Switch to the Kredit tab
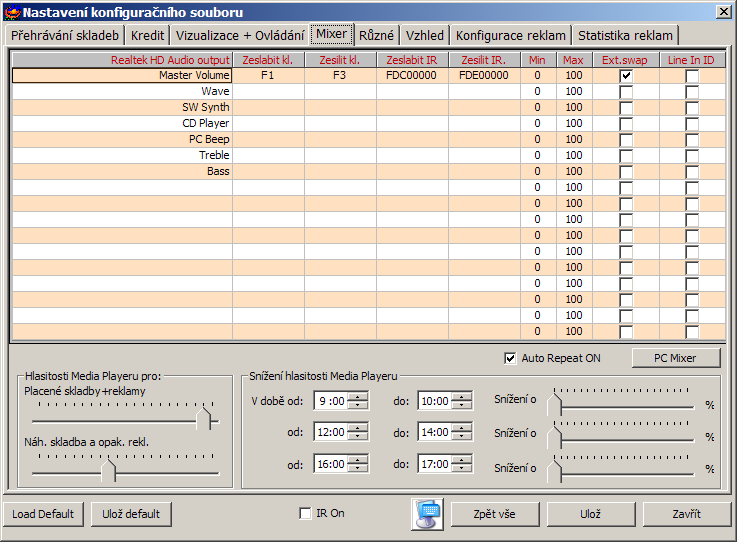 148,35
